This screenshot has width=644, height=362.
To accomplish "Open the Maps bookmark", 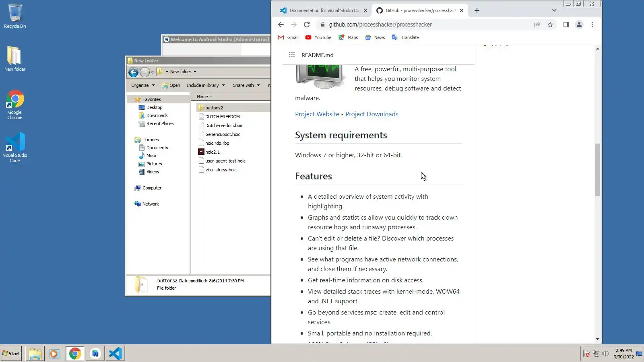I will (348, 37).
